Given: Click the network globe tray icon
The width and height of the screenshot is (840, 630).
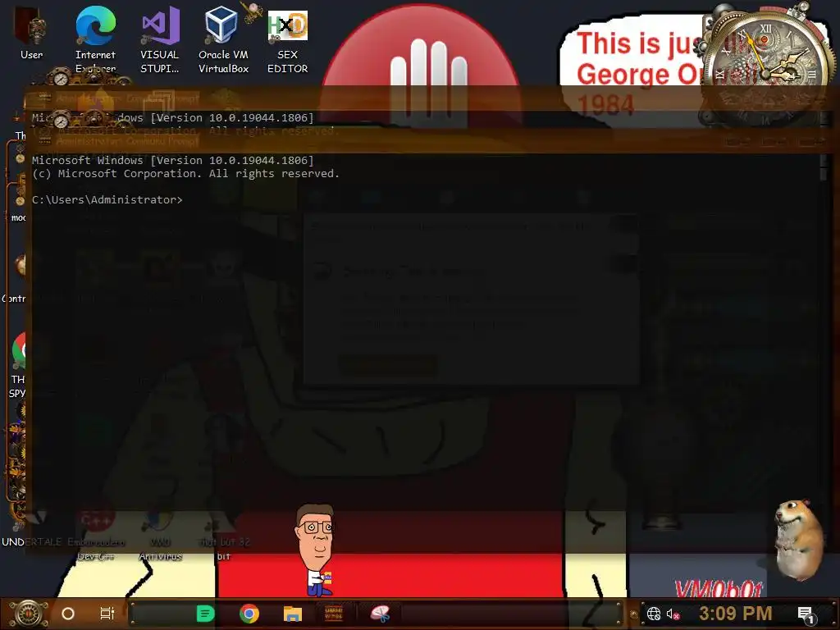Looking at the screenshot, I should tap(654, 614).
